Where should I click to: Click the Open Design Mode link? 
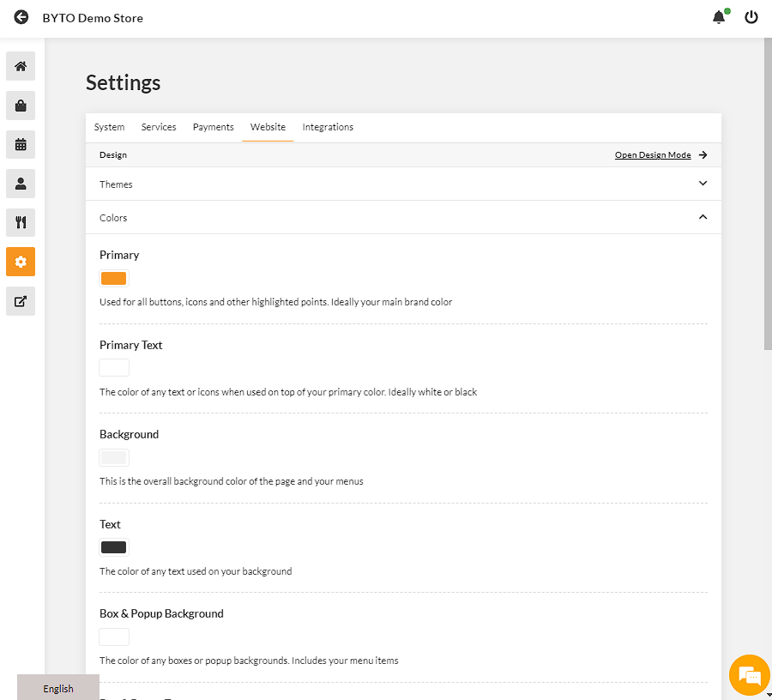[653, 155]
